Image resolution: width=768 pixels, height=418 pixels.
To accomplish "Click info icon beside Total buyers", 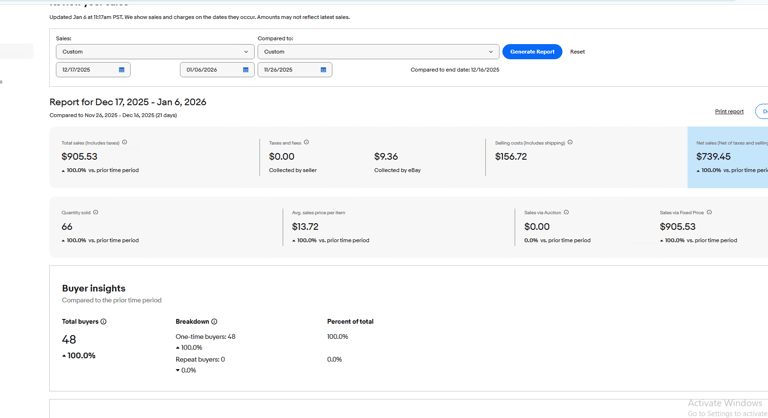I will [x=103, y=322].
